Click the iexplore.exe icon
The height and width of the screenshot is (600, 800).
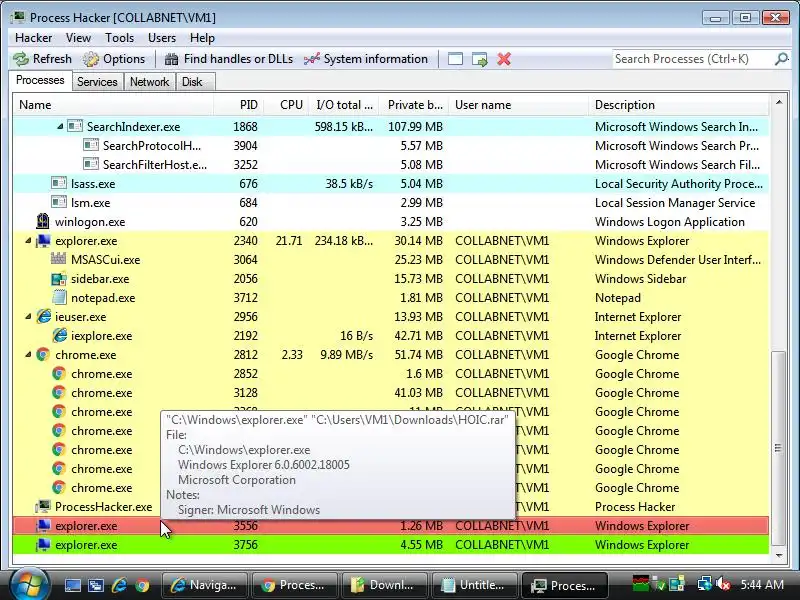[60, 335]
